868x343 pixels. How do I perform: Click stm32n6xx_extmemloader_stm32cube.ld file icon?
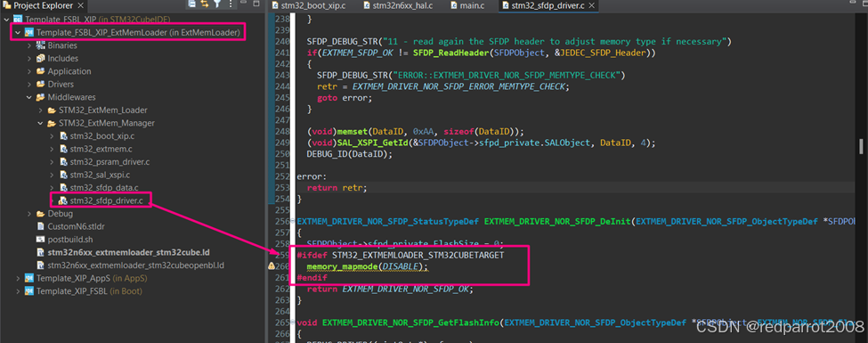(x=40, y=252)
